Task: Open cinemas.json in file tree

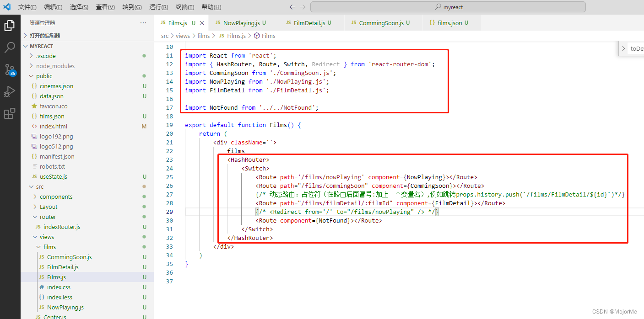Action: 87,86
